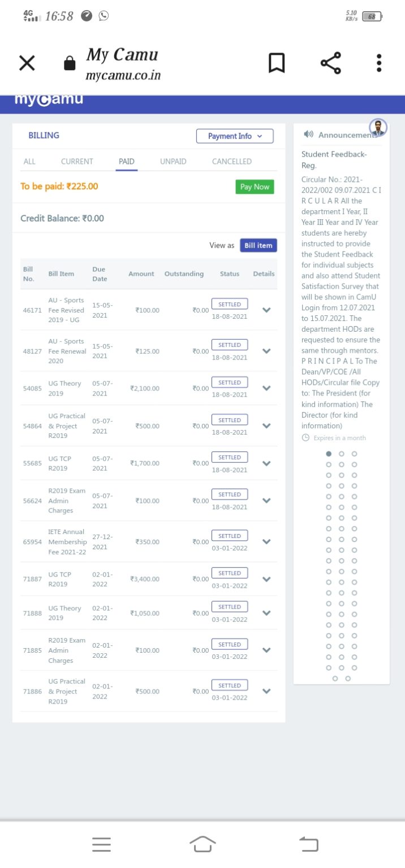The height and width of the screenshot is (868, 405).
Task: Tap the share icon in browser bar
Action: (331, 63)
